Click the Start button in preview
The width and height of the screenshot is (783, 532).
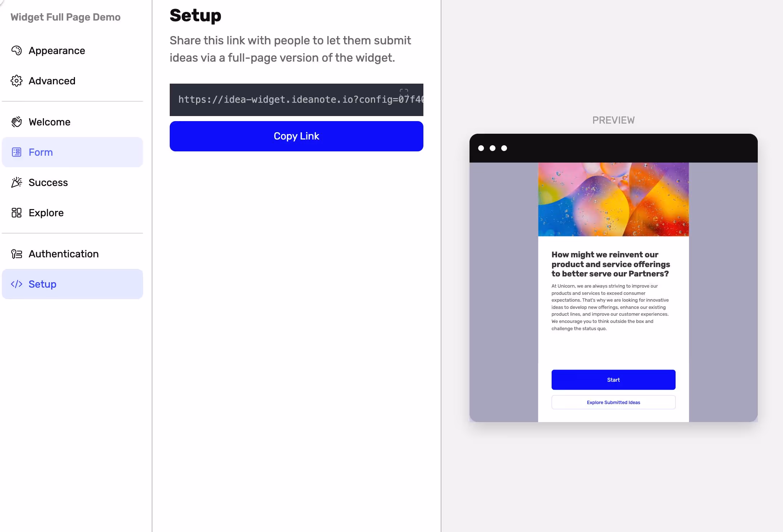pos(613,380)
